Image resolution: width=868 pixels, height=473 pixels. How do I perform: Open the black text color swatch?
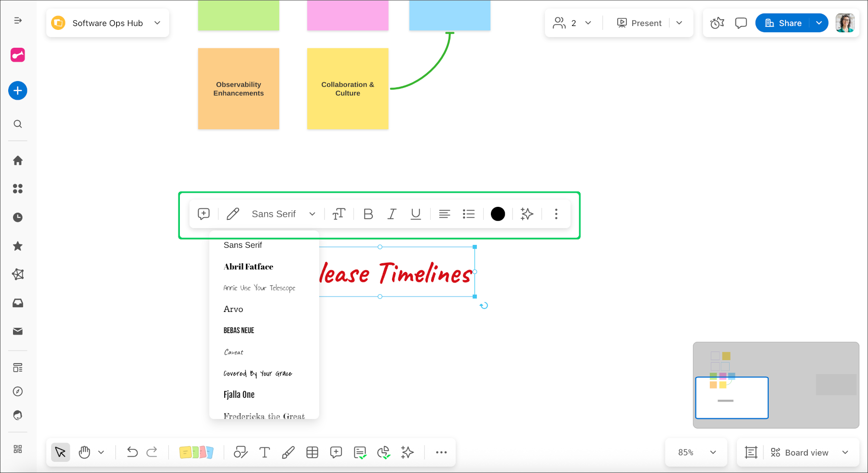[498, 214]
